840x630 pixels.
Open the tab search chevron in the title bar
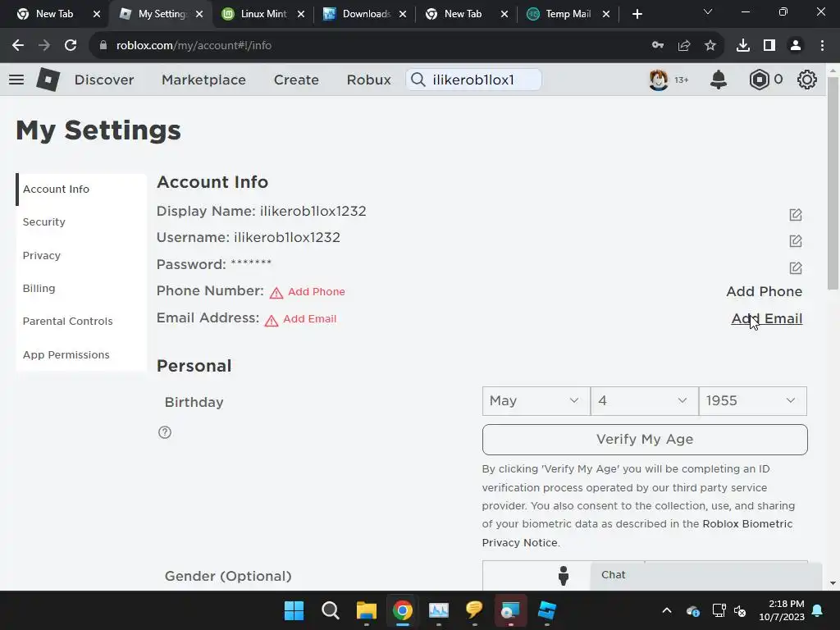[x=708, y=11]
